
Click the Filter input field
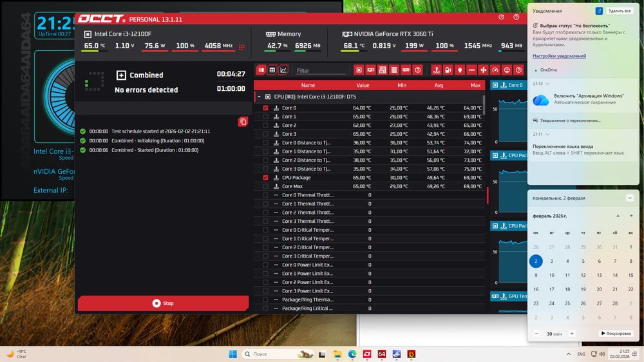(x=320, y=71)
